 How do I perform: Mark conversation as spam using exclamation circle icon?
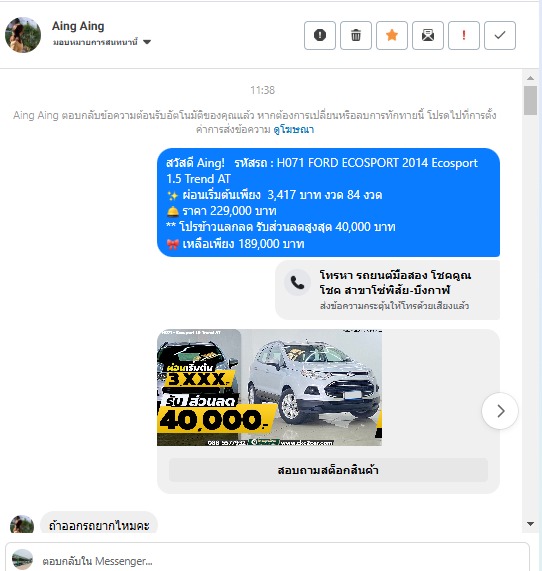(319, 35)
